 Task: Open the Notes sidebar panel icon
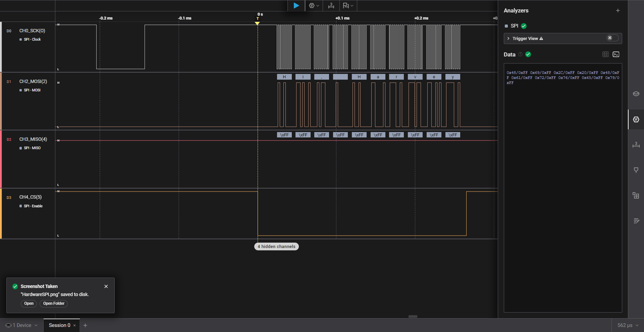click(x=636, y=221)
